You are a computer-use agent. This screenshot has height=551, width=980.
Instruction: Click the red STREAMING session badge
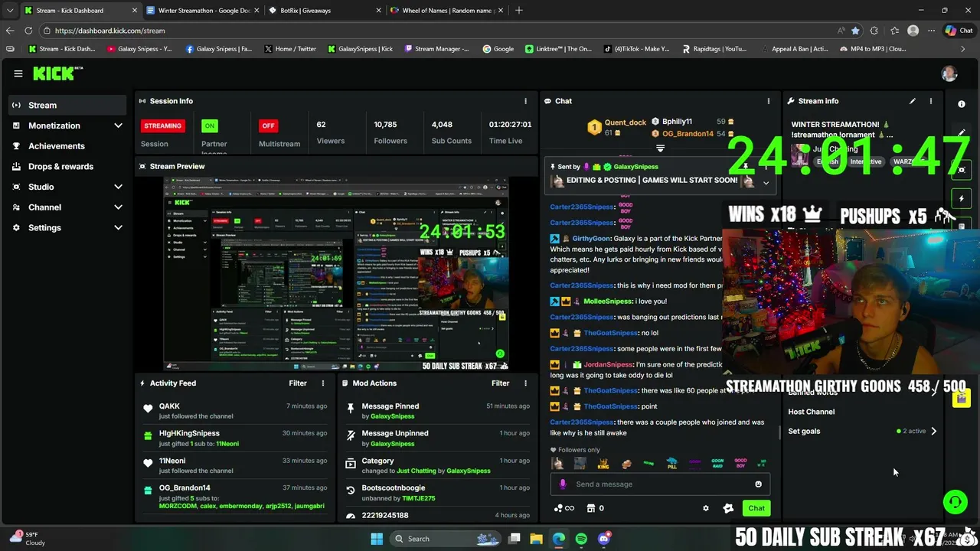coord(162,126)
